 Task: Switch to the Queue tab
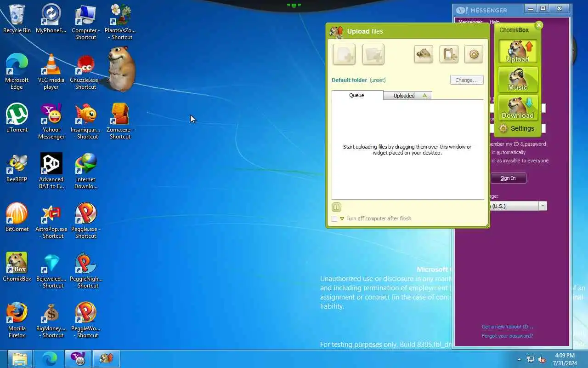coord(357,95)
